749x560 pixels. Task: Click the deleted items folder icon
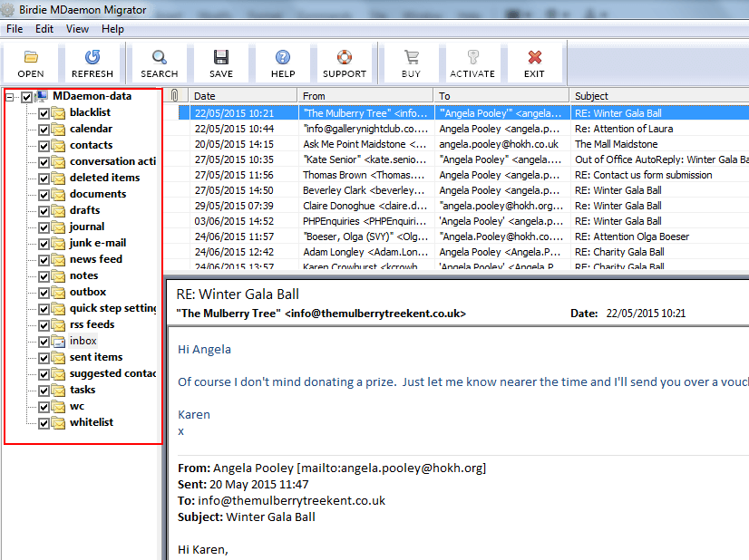coord(58,179)
